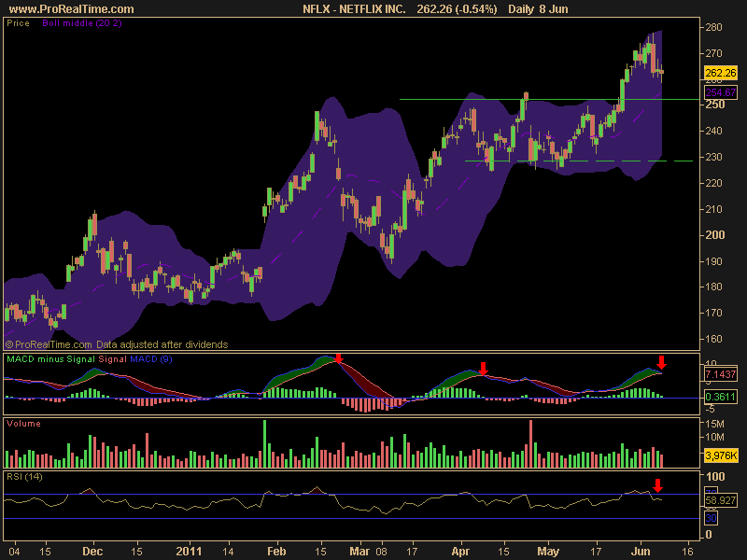Screen dimensions: 747x560
Task: Select the 58.927 RSI value tag
Action: pyautogui.click(x=720, y=500)
